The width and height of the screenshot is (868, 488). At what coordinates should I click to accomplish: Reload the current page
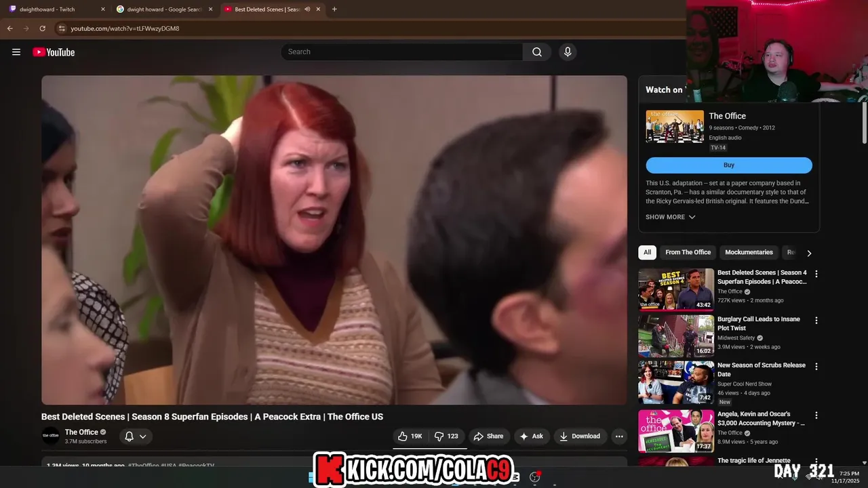click(x=42, y=28)
